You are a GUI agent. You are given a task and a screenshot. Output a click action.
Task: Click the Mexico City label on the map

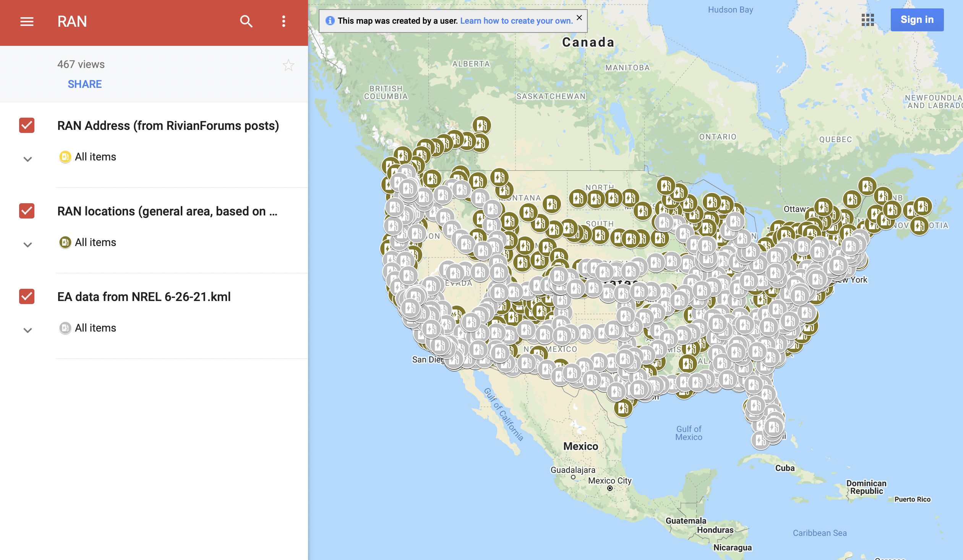tap(610, 481)
